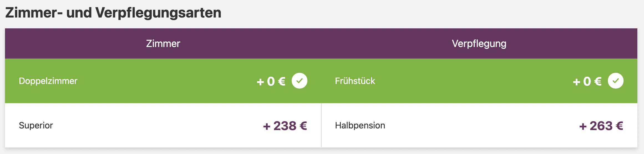644x154 pixels.
Task: Click the purple header bar between columns
Action: (x=321, y=43)
